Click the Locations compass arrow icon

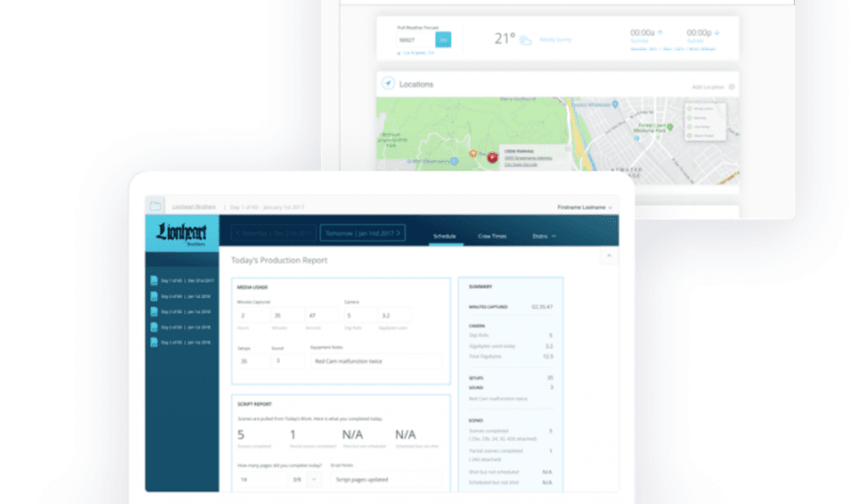click(388, 84)
